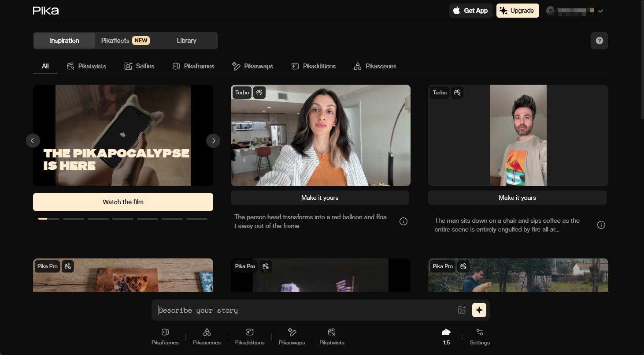Click Pikatwists icon on dark middle video
This screenshot has width=644, height=355.
(266, 266)
